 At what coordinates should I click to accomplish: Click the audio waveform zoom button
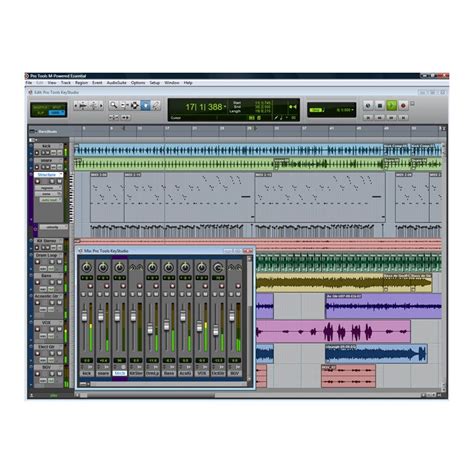[x=83, y=106]
